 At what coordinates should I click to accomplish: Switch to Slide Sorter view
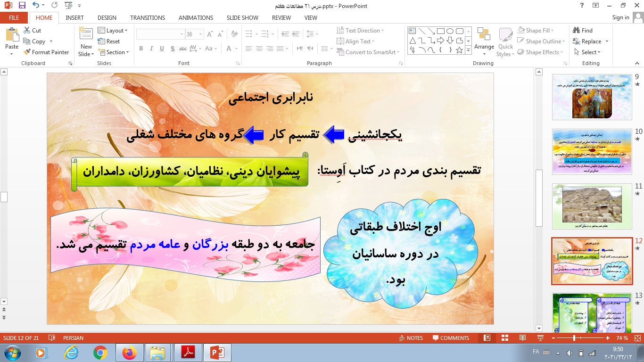504,338
